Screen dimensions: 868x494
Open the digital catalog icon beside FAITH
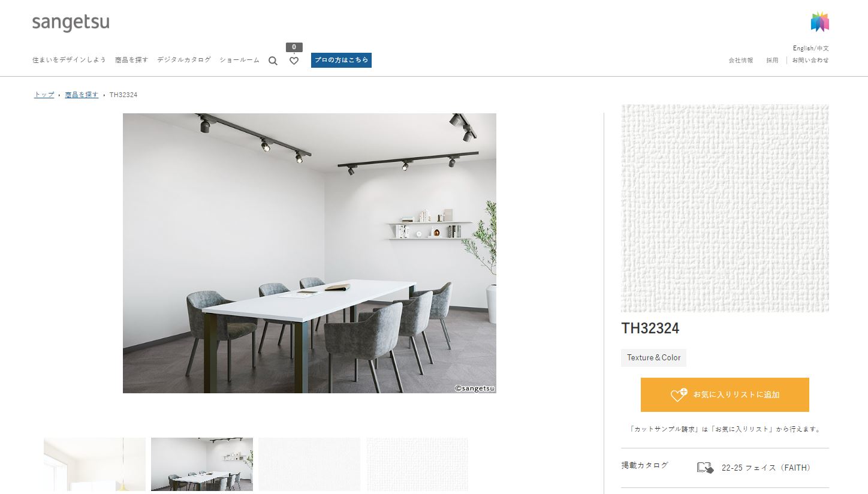pos(705,468)
